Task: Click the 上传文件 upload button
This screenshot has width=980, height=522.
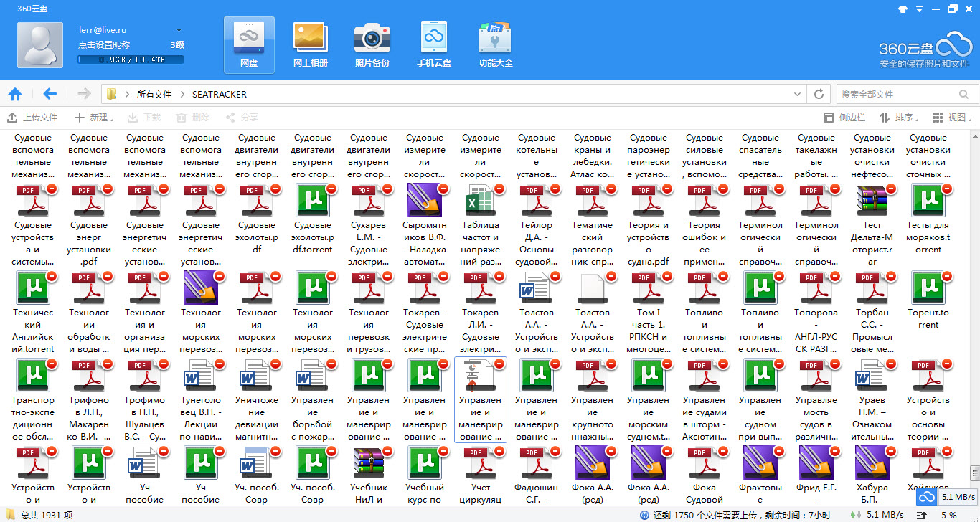Action: click(x=32, y=118)
